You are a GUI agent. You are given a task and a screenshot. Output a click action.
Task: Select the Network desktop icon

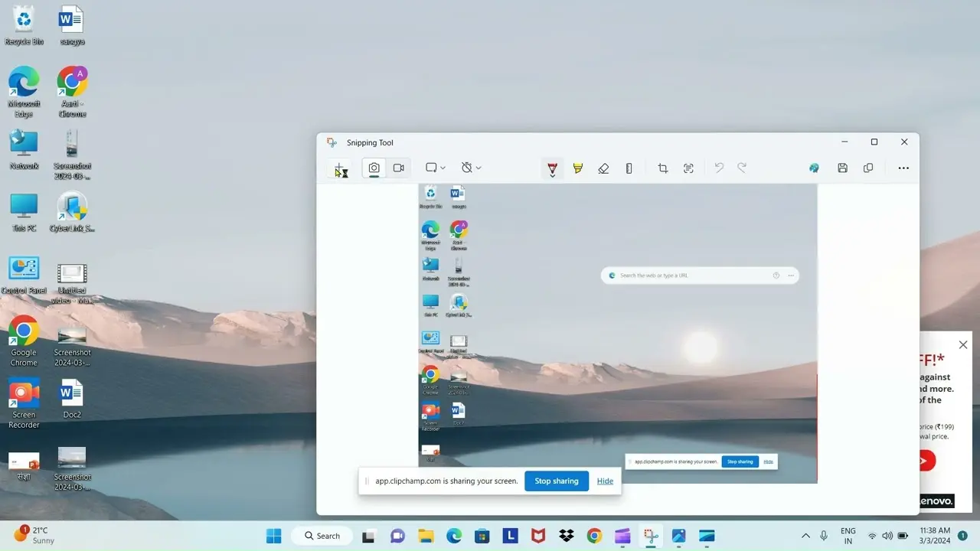click(24, 150)
